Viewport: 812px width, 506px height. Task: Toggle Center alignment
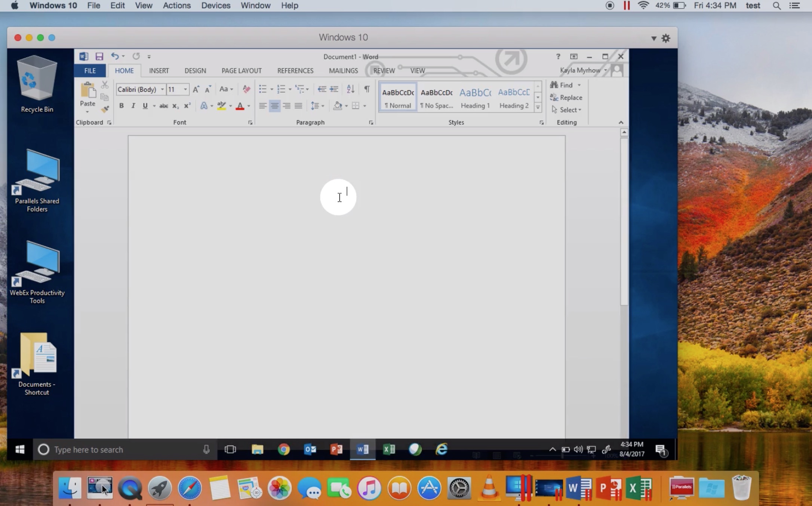[274, 106]
